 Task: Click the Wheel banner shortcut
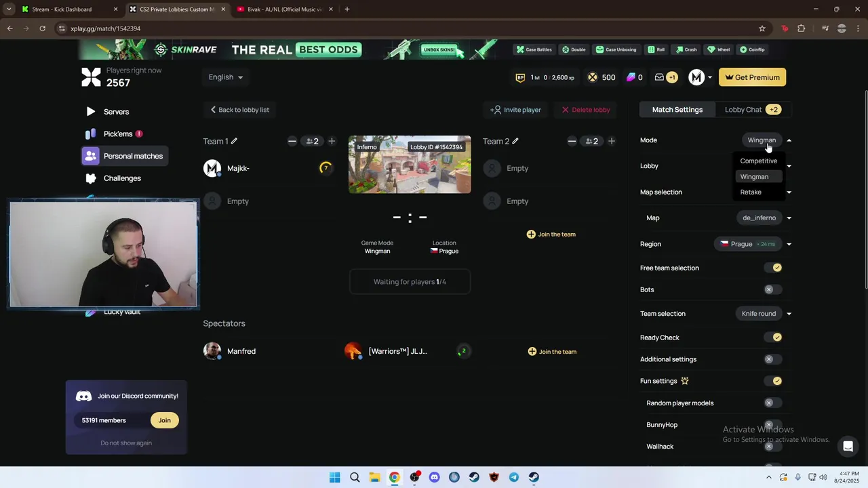[x=719, y=49]
